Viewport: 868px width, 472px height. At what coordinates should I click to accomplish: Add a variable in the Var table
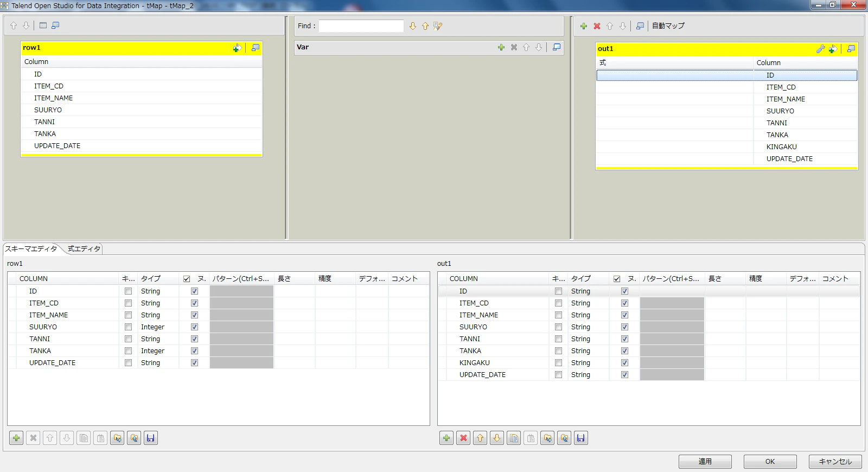tap(501, 47)
